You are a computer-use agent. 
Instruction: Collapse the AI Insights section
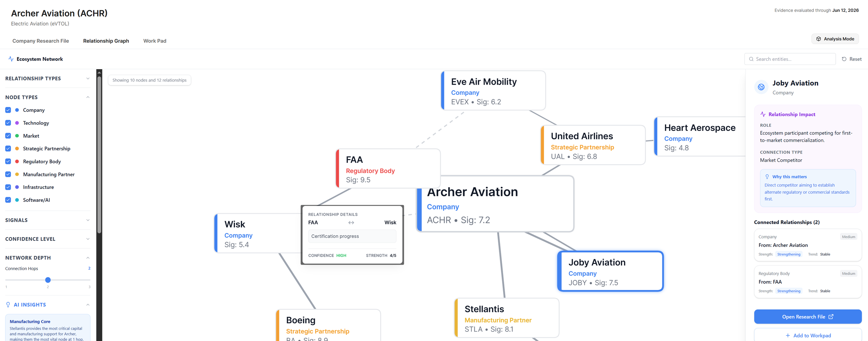(x=48, y=305)
